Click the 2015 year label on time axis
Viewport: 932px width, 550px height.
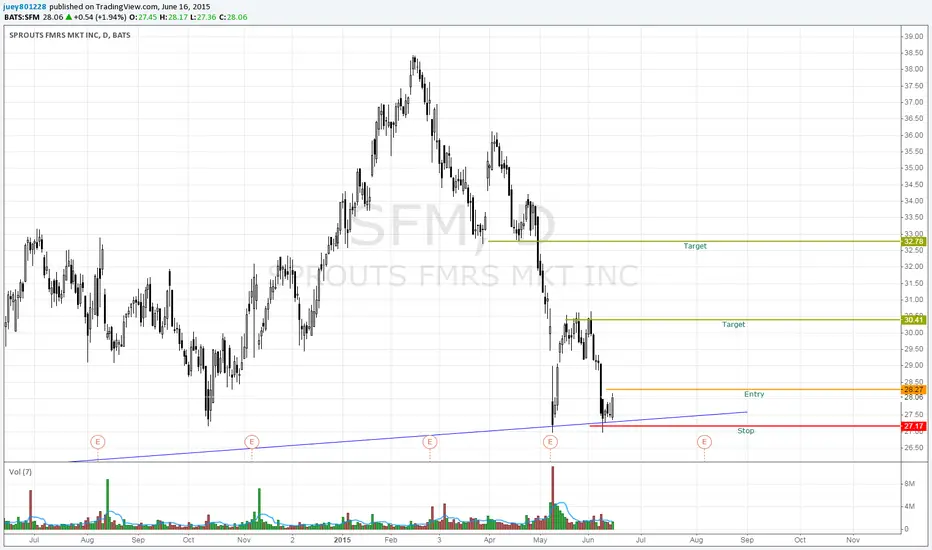click(x=342, y=540)
